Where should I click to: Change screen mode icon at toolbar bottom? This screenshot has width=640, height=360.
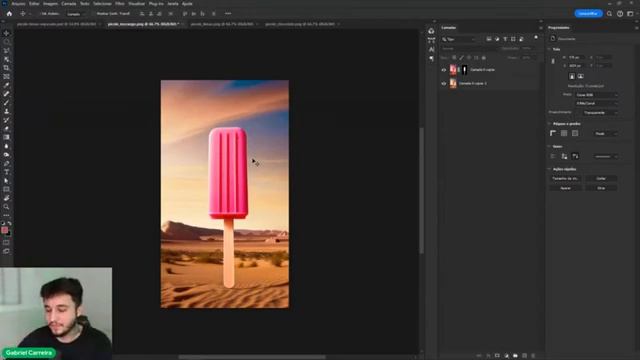coord(6,251)
